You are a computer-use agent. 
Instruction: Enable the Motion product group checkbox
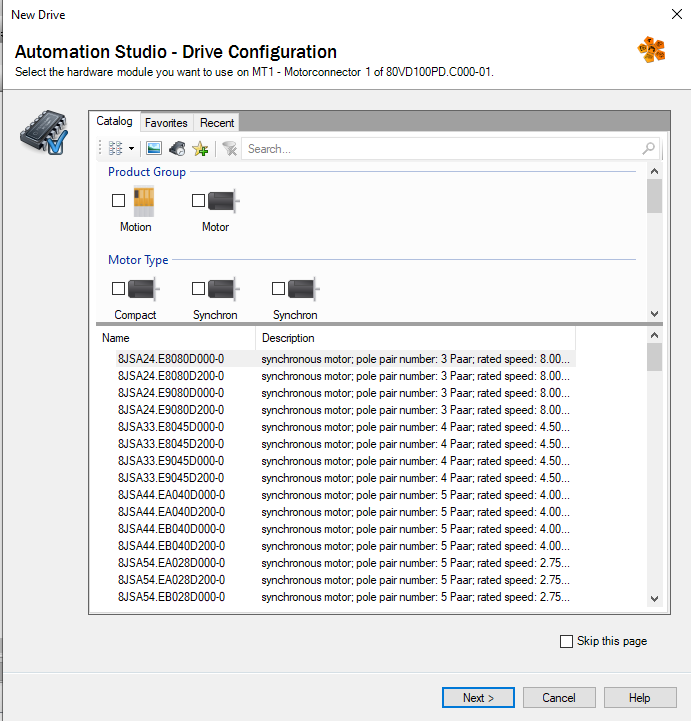click(x=119, y=200)
